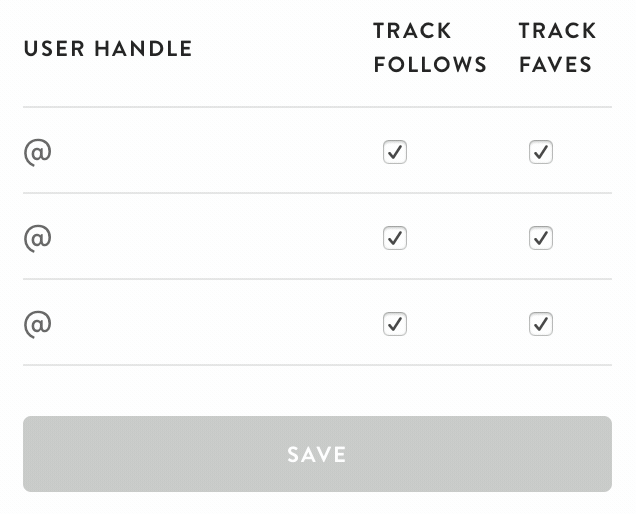Toggle Track Faves for the third user
Image resolution: width=636 pixels, height=514 pixels.
541,324
